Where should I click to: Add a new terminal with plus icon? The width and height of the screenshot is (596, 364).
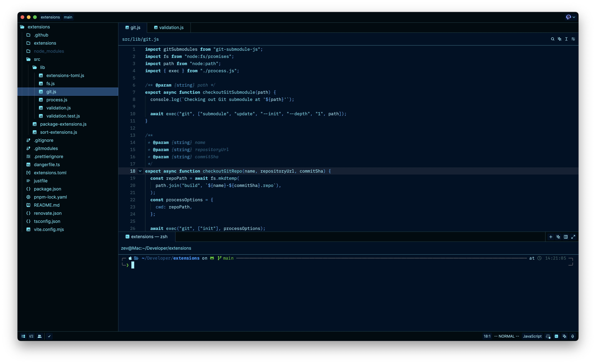pos(551,237)
